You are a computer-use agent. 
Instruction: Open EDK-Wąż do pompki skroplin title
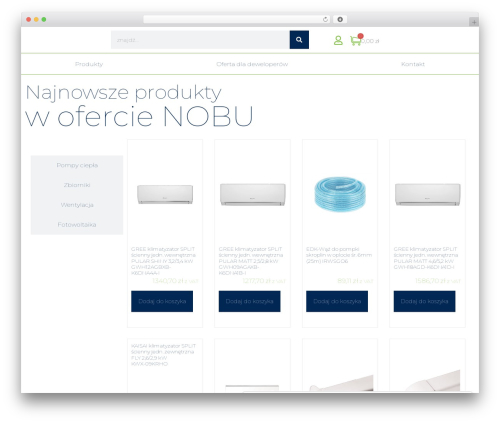coord(339,255)
